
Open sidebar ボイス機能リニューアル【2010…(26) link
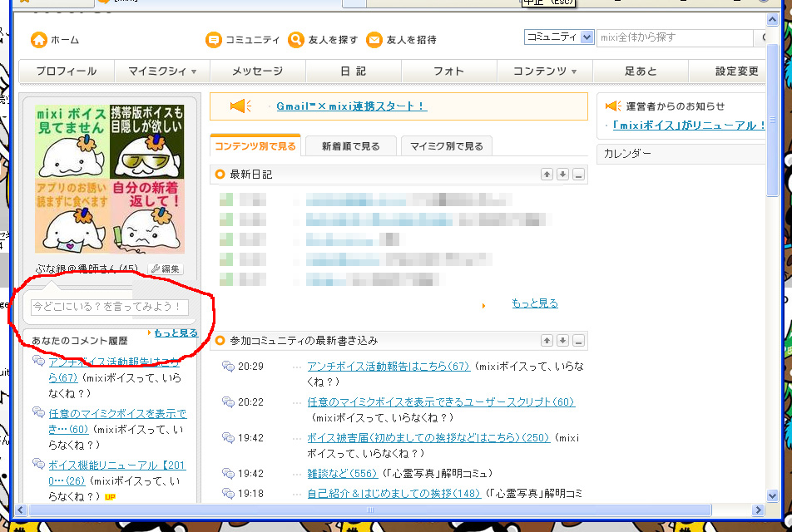click(116, 473)
